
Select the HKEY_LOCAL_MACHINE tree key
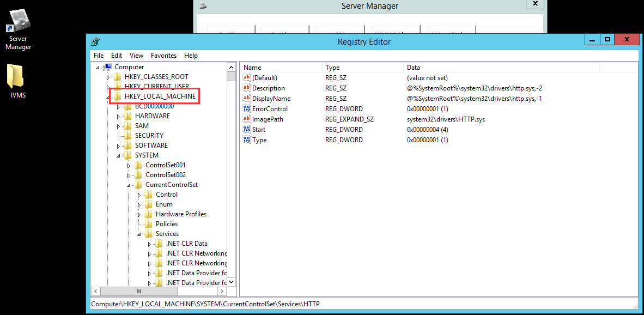pos(160,96)
